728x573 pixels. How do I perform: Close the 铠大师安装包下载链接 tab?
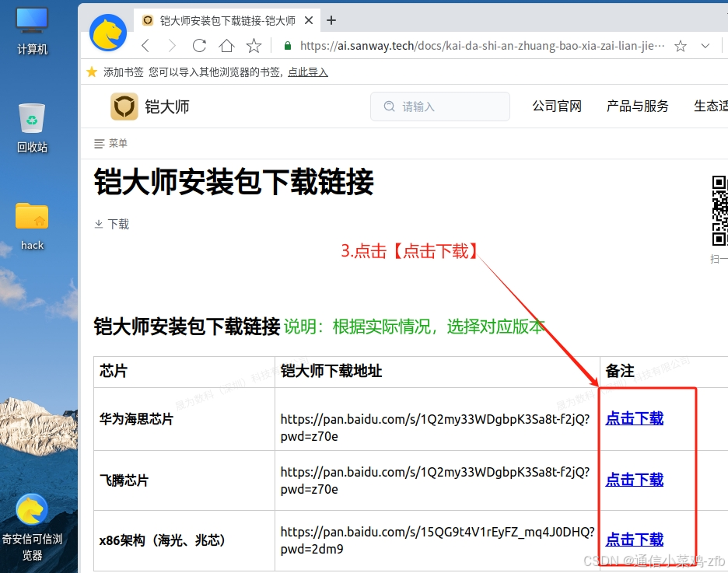pyautogui.click(x=309, y=20)
